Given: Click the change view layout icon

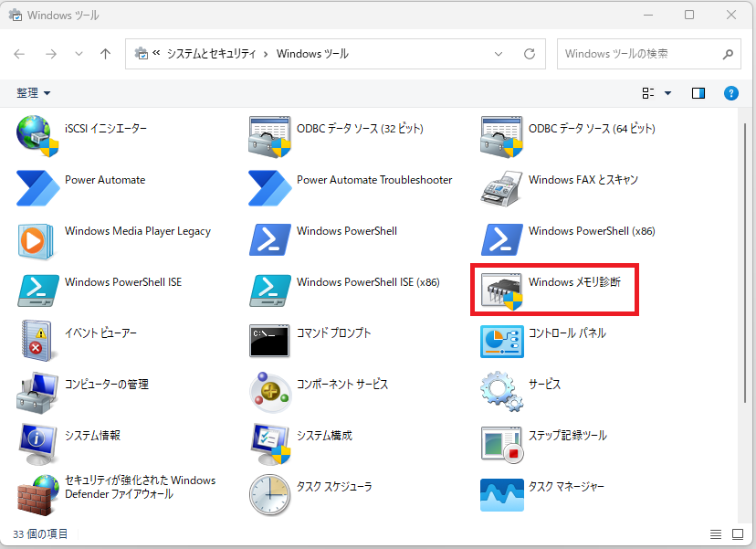Looking at the screenshot, I should [648, 92].
